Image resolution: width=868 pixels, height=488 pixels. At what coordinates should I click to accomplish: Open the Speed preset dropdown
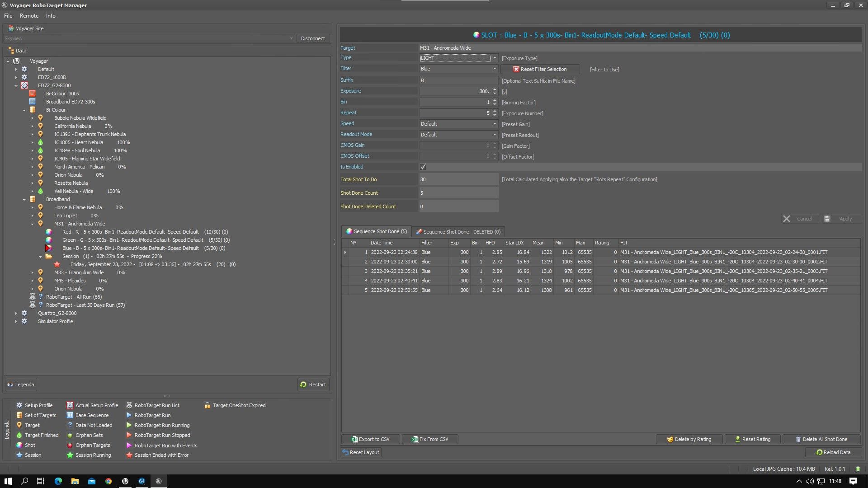coord(495,124)
